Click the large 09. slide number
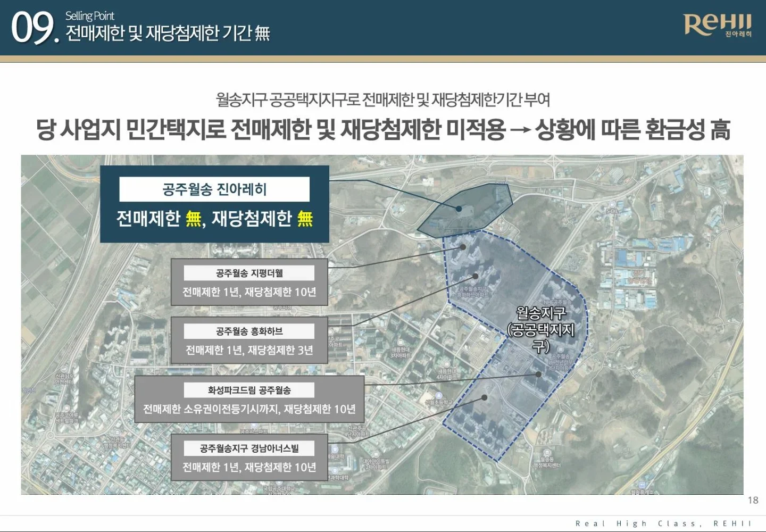 tap(35, 28)
